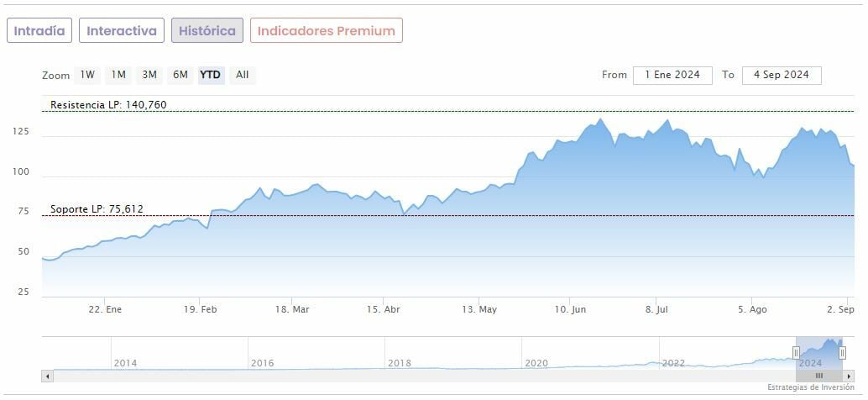Open the Interactiva chart tab
The width and height of the screenshot is (868, 400).
(122, 30)
